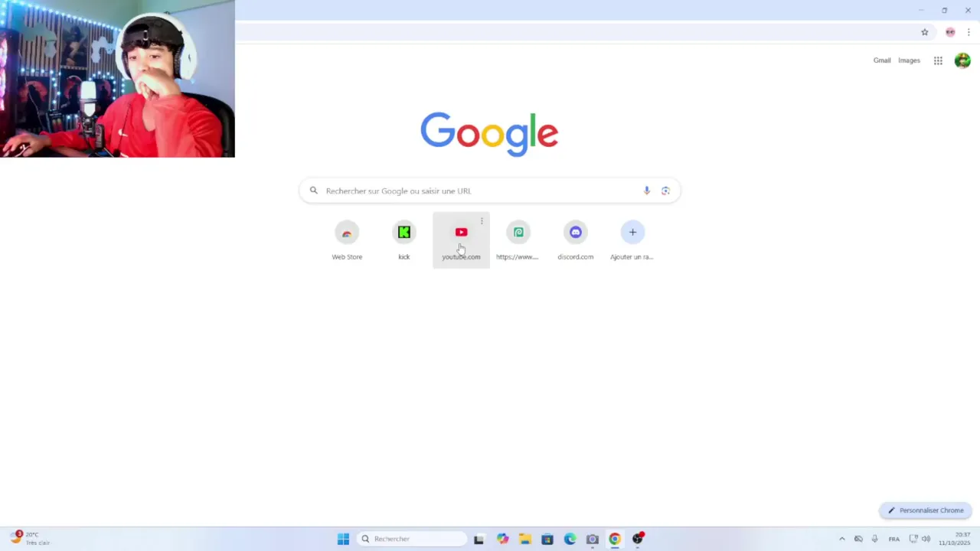Screen dimensions: 980x551
Task: Expand the hidden system tray icons chevron
Action: [x=842, y=539]
